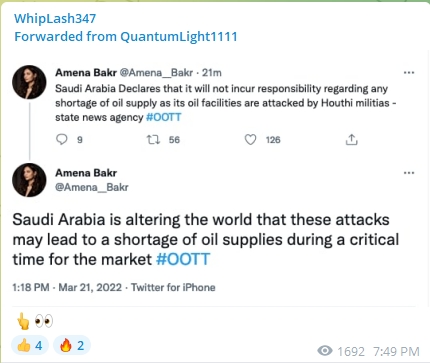Click #OOTT hashtag in second tweet
430x363 pixels.
[183, 259]
